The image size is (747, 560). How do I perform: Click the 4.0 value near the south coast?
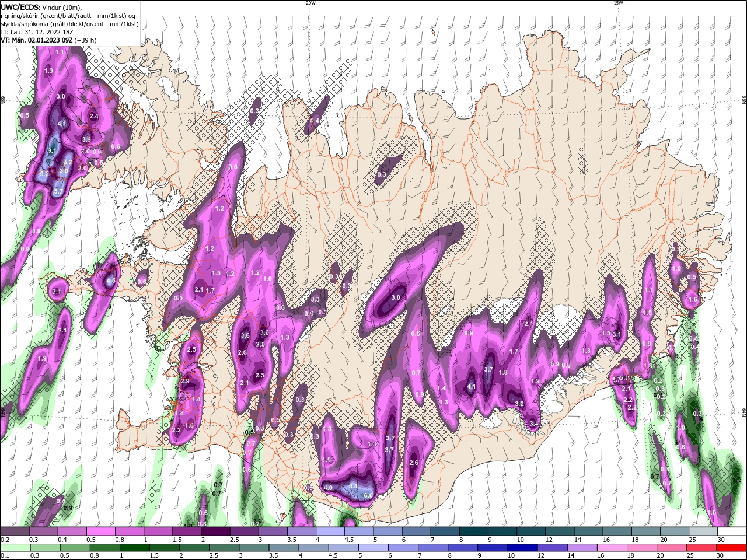point(328,488)
